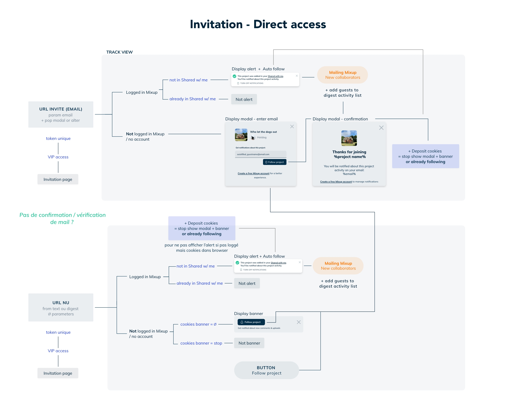516x420 pixels.
Task: Click 'not in Shared w/ me' in top section
Action: pos(188,80)
